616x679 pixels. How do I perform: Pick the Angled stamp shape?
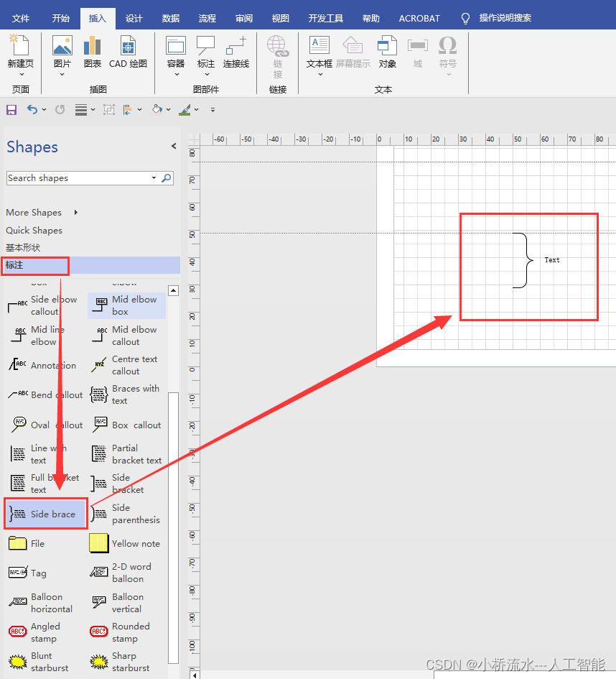[35, 632]
